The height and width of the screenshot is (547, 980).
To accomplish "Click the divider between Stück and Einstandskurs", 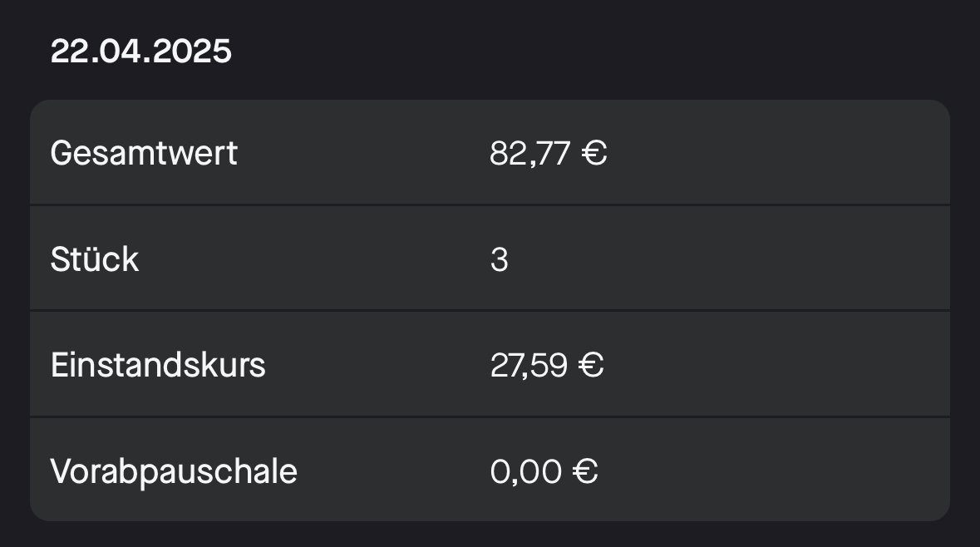I will [x=490, y=311].
